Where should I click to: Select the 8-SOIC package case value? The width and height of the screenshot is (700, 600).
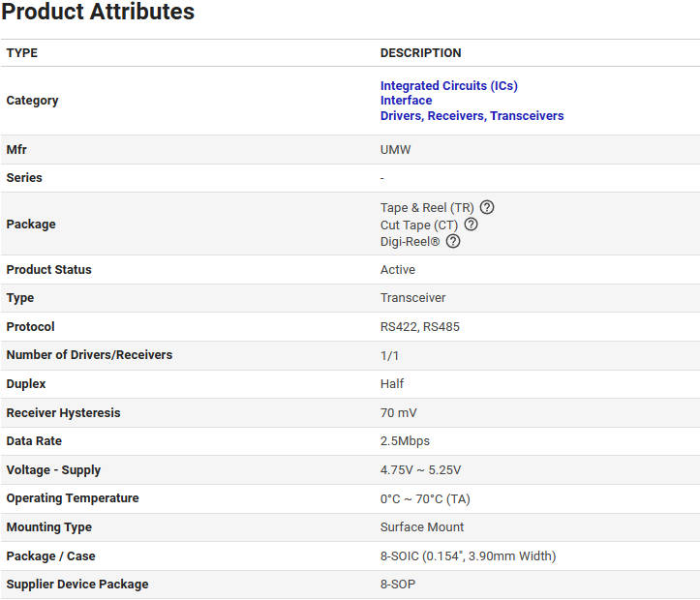coord(468,556)
